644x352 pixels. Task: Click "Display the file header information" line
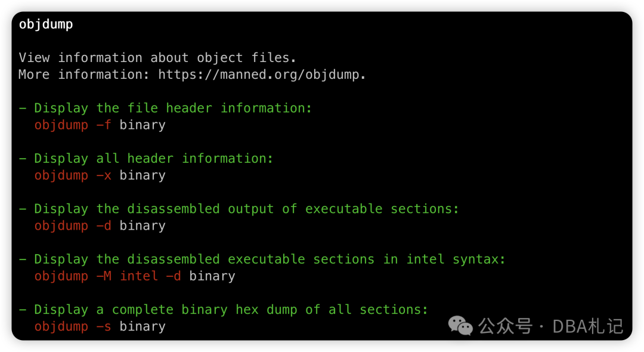pos(173,108)
